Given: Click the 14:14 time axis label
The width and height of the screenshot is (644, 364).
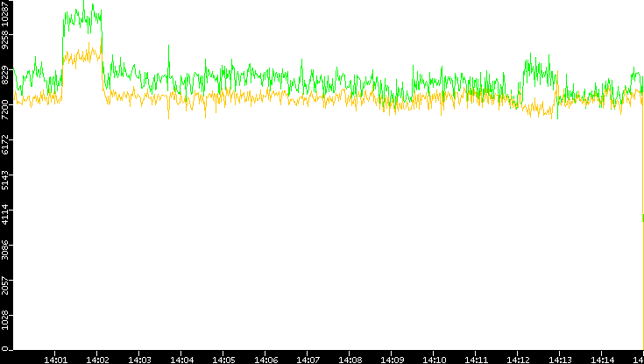Looking at the screenshot, I should [602, 360].
